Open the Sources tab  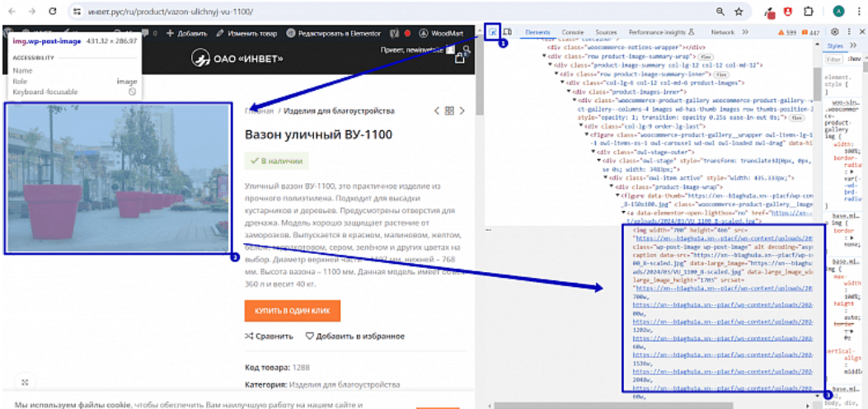[606, 32]
